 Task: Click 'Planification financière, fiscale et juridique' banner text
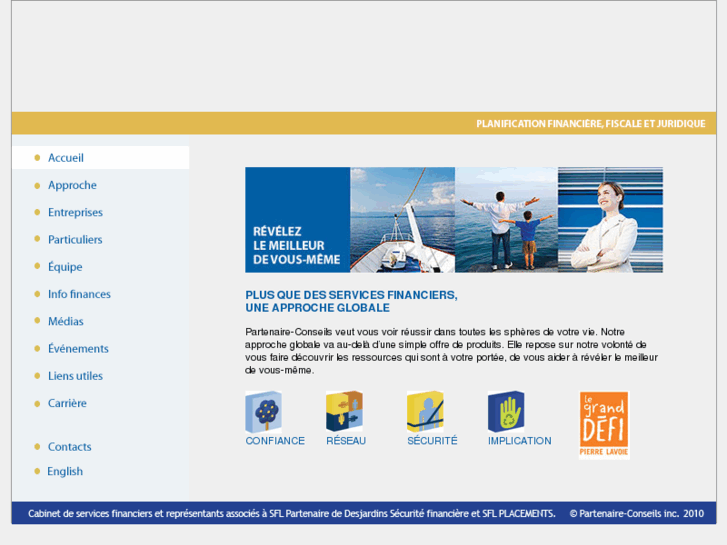click(591, 124)
